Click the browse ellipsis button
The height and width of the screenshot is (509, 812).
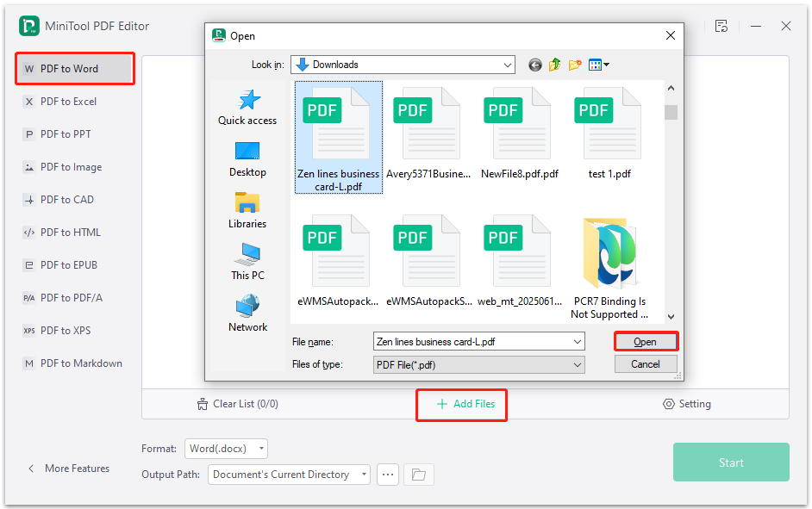[388, 475]
